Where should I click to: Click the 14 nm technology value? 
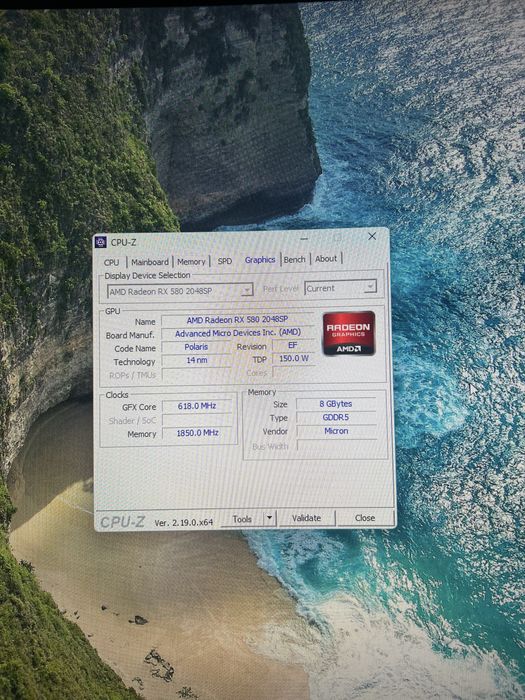point(196,360)
